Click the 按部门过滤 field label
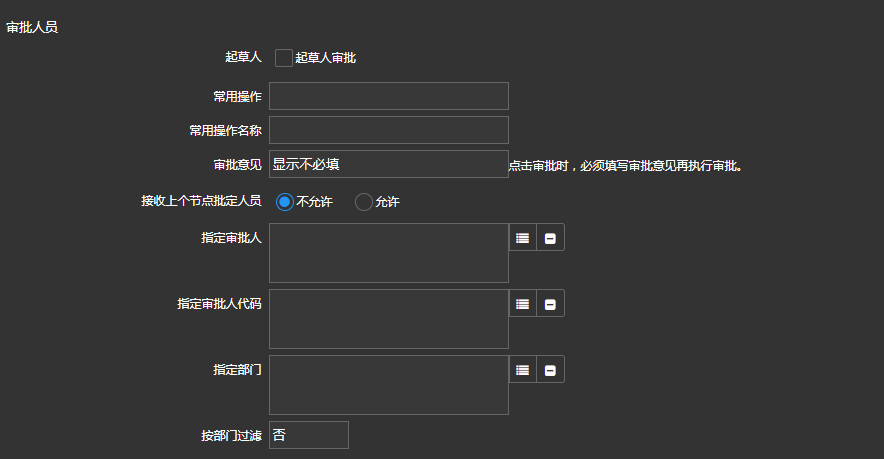The width and height of the screenshot is (884, 459). (x=231, y=436)
